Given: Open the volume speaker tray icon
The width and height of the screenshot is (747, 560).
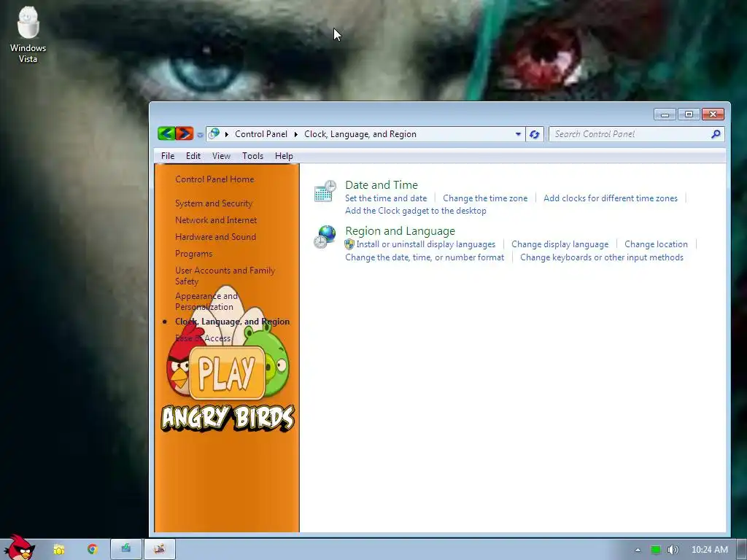Looking at the screenshot, I should pyautogui.click(x=673, y=550).
